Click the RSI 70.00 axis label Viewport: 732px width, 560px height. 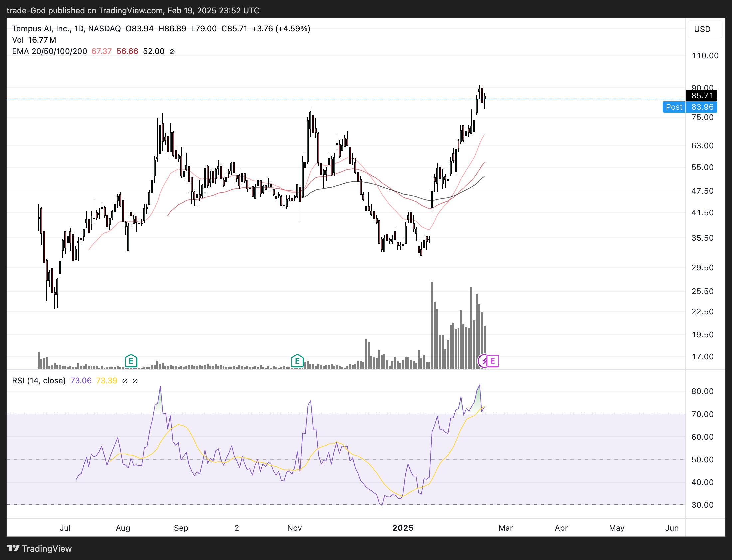pyautogui.click(x=703, y=414)
